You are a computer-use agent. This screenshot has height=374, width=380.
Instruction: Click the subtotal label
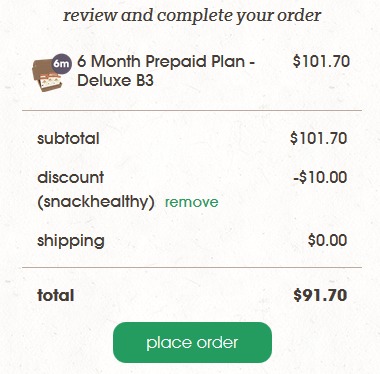tap(68, 138)
